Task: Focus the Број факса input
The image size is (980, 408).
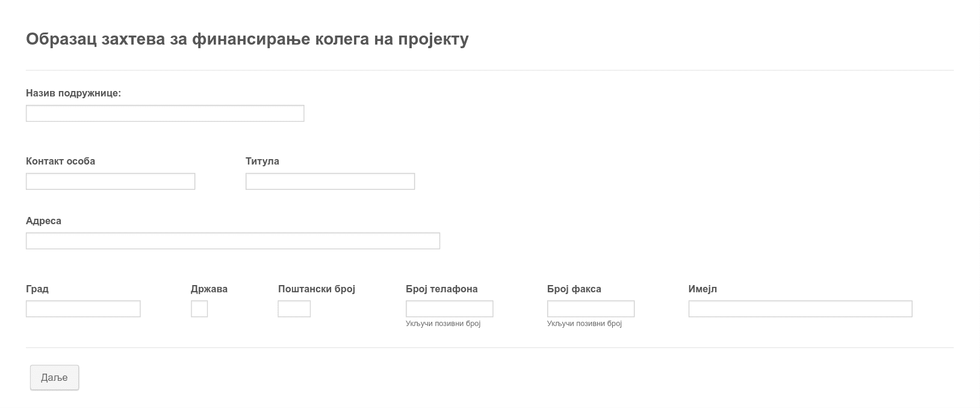Action: 591,309
